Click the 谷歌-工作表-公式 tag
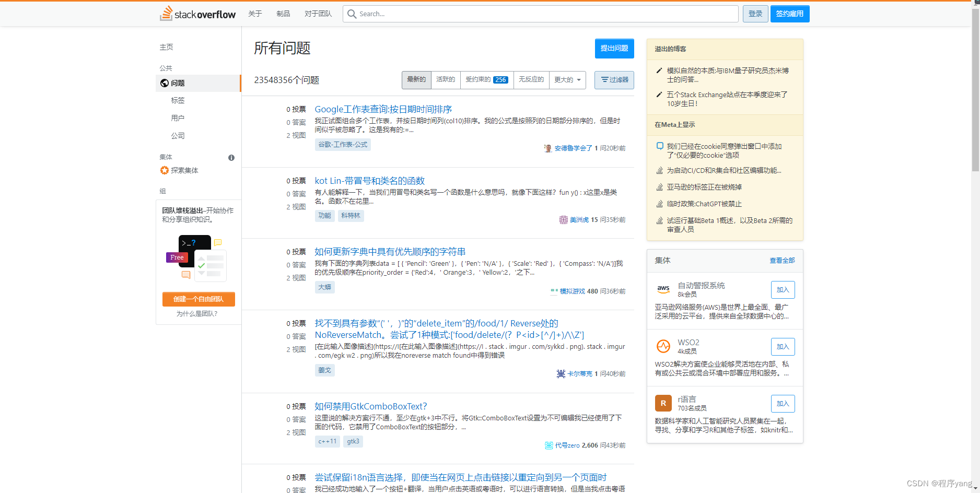This screenshot has width=980, height=493. pyautogui.click(x=343, y=145)
